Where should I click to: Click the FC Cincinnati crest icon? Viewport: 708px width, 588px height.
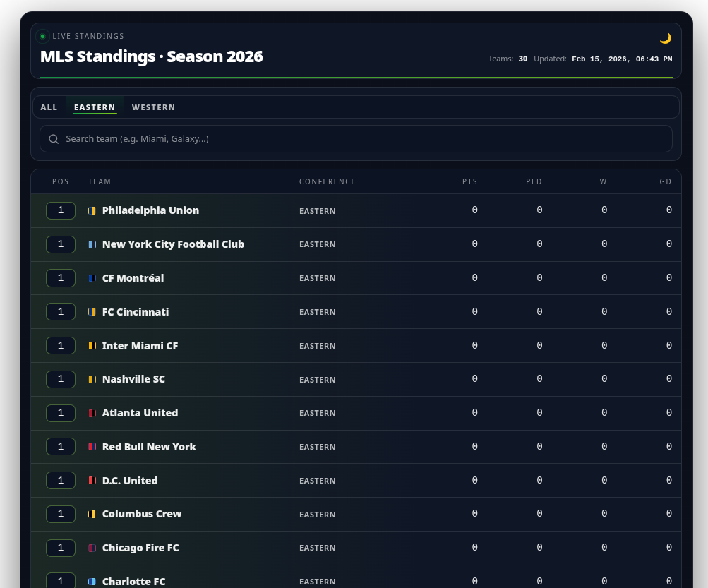(92, 312)
